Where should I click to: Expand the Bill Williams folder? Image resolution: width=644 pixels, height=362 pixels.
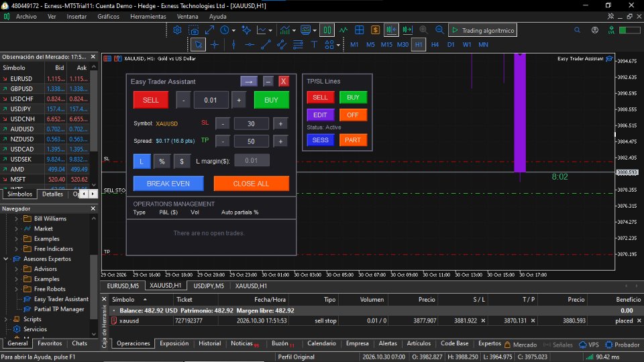pos(16,219)
